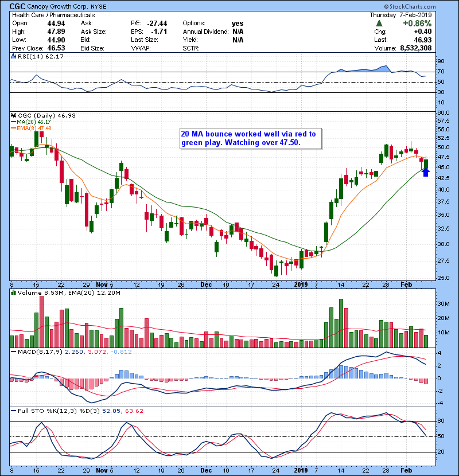Select the Open value 44.94
Viewport: 459px width, 476px height.
pos(56,24)
